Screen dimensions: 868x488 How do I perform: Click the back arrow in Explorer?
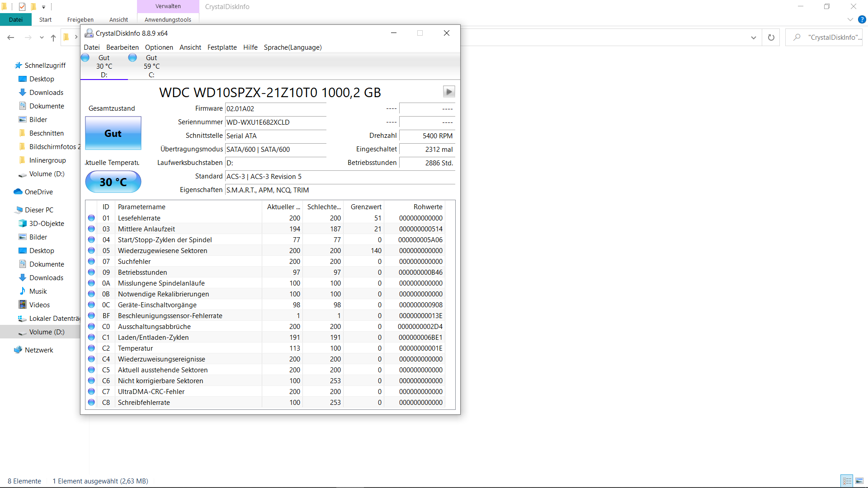11,38
